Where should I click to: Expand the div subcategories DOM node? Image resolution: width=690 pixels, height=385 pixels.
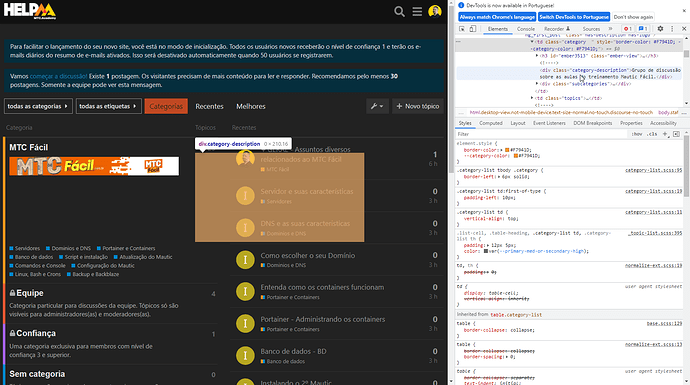click(x=537, y=84)
